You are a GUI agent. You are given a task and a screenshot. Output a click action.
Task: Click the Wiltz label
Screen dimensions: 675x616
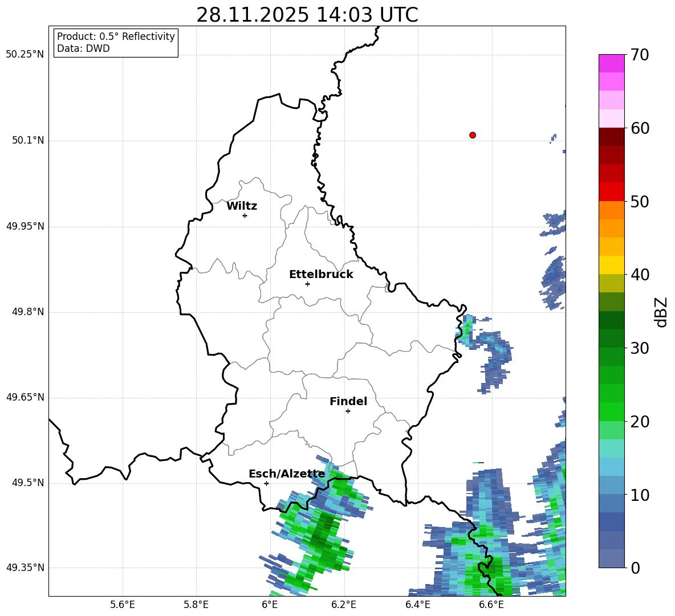pyautogui.click(x=242, y=206)
